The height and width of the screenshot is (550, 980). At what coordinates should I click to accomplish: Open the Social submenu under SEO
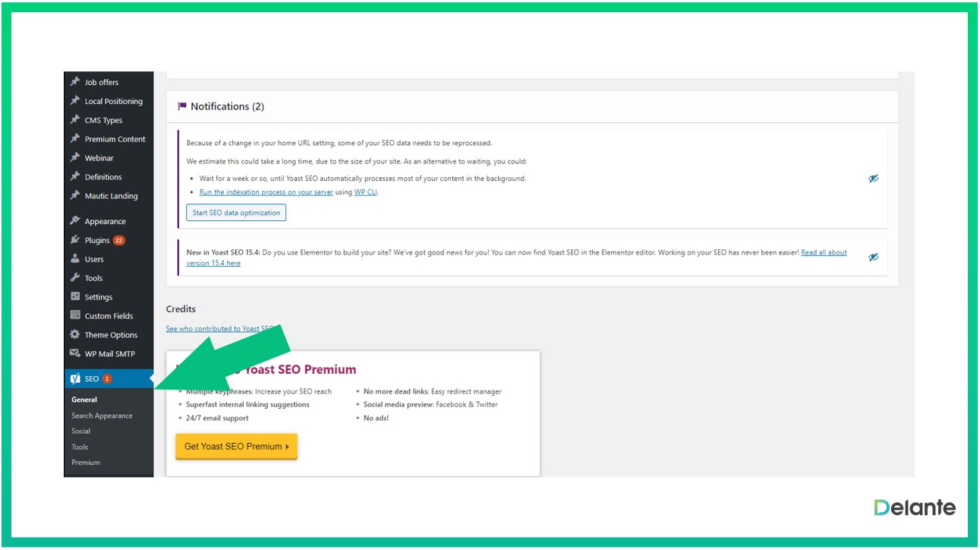(81, 431)
